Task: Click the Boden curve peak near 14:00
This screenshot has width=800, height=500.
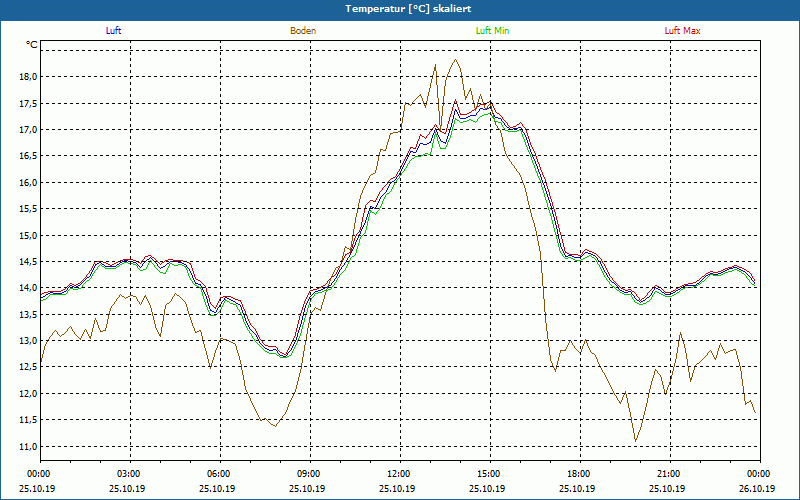Action: (x=456, y=60)
